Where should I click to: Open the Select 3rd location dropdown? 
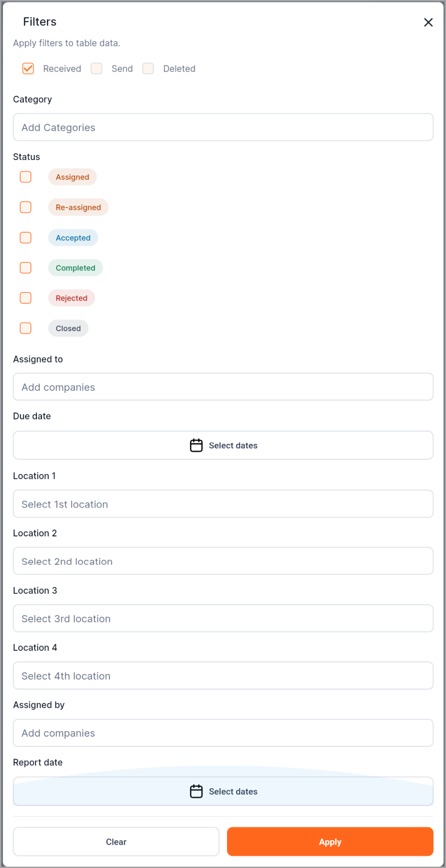[223, 619]
